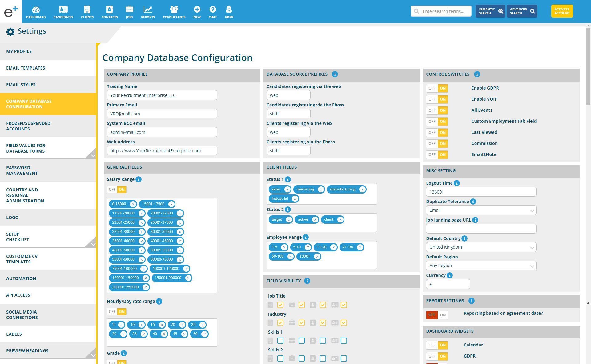Open the Duplicate Tolerance dropdown
The width and height of the screenshot is (591, 364).
pyautogui.click(x=481, y=210)
